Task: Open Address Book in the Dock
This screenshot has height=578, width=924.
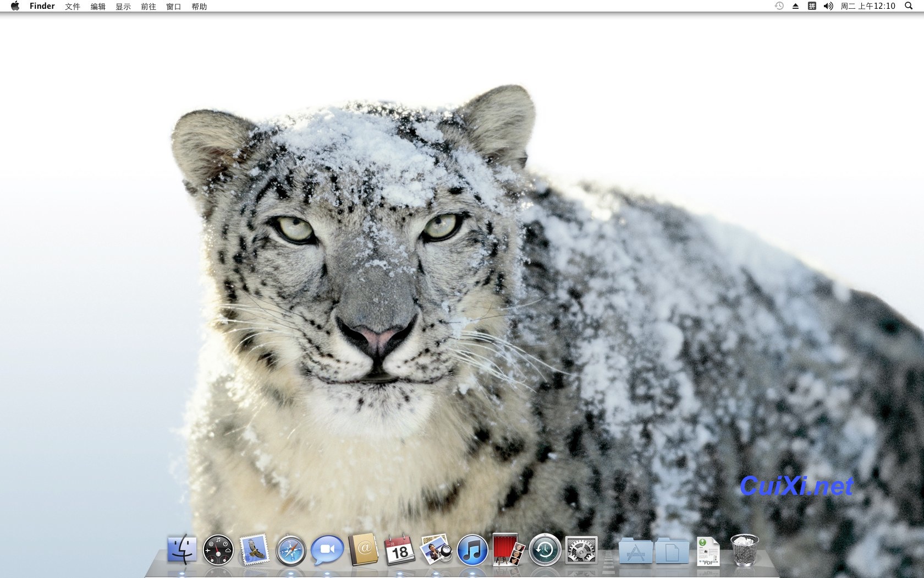Action: tap(364, 550)
